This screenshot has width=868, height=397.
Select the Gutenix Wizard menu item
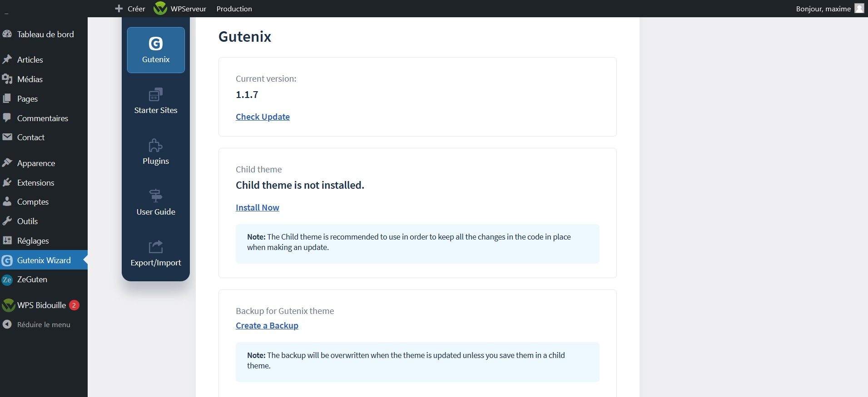[44, 260]
